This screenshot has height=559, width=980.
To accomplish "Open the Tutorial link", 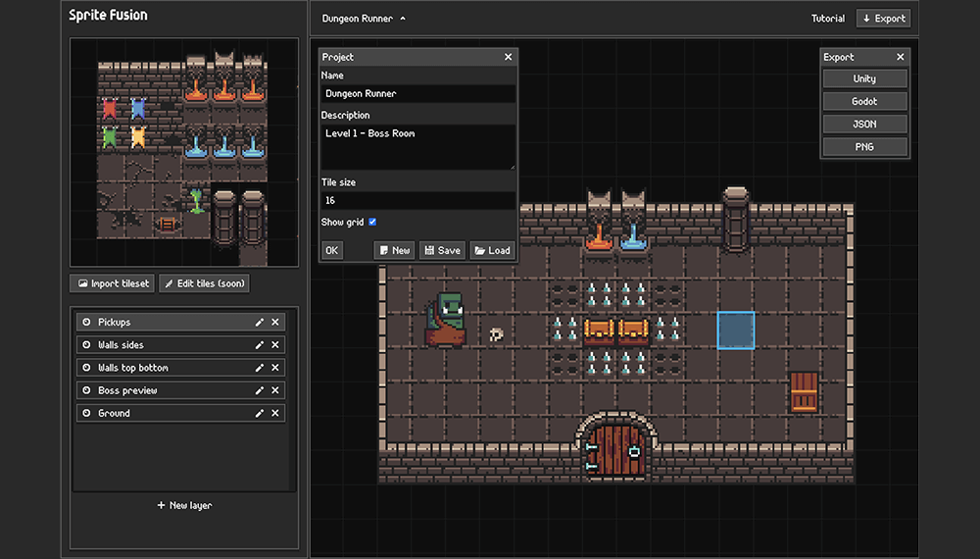I will 828,19.
